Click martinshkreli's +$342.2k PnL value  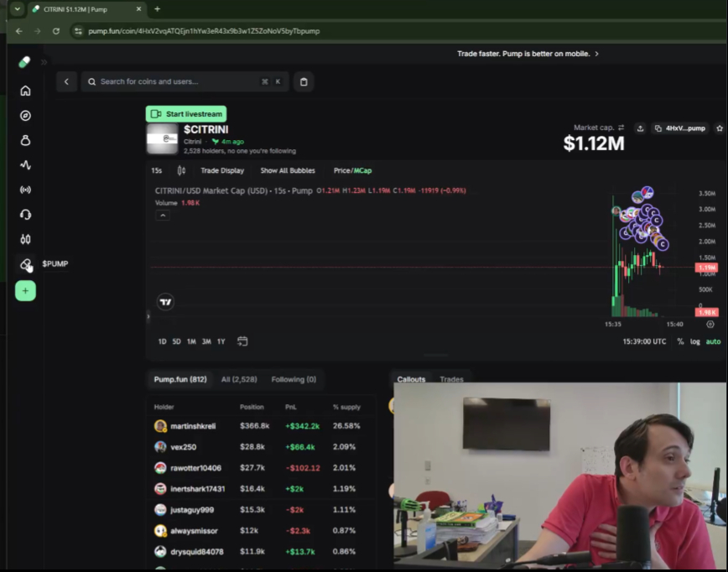(302, 426)
